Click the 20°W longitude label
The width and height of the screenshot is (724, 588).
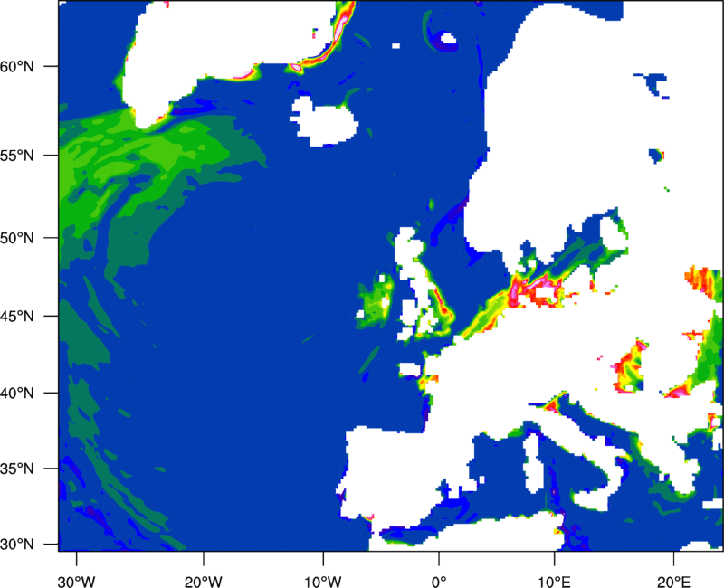pyautogui.click(x=204, y=582)
